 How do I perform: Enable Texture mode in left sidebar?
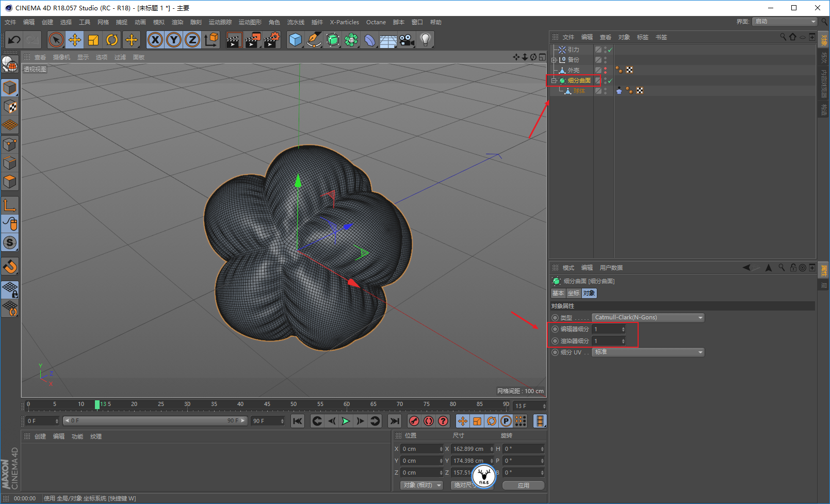coord(10,106)
